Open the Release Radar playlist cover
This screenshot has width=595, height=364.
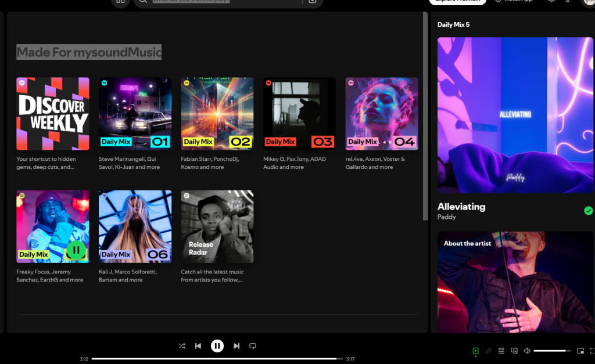coord(217,226)
